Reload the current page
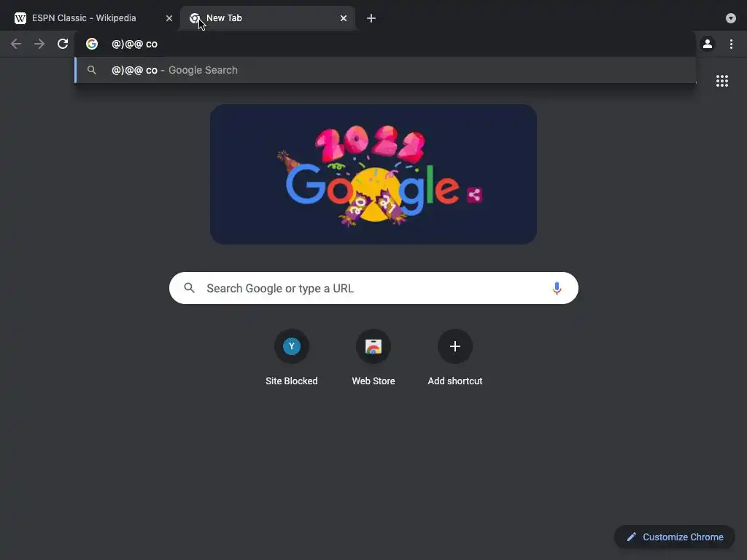The image size is (747, 560). [x=63, y=44]
